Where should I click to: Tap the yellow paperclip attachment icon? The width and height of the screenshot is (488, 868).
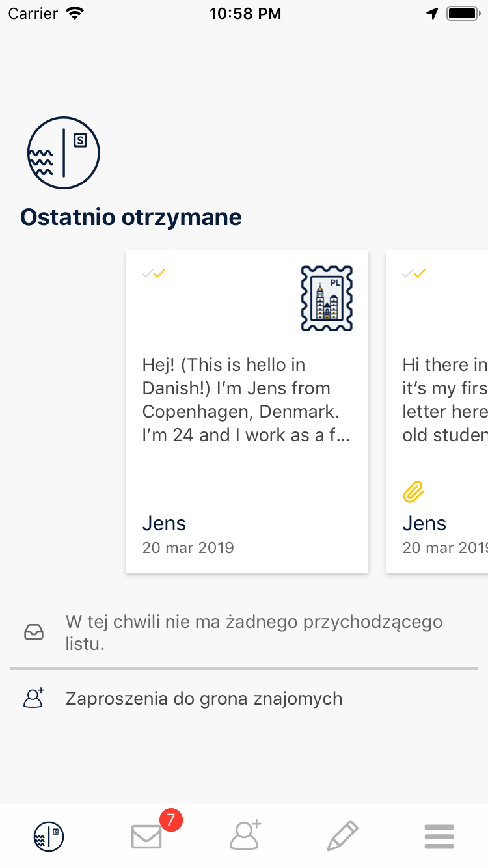point(413,493)
